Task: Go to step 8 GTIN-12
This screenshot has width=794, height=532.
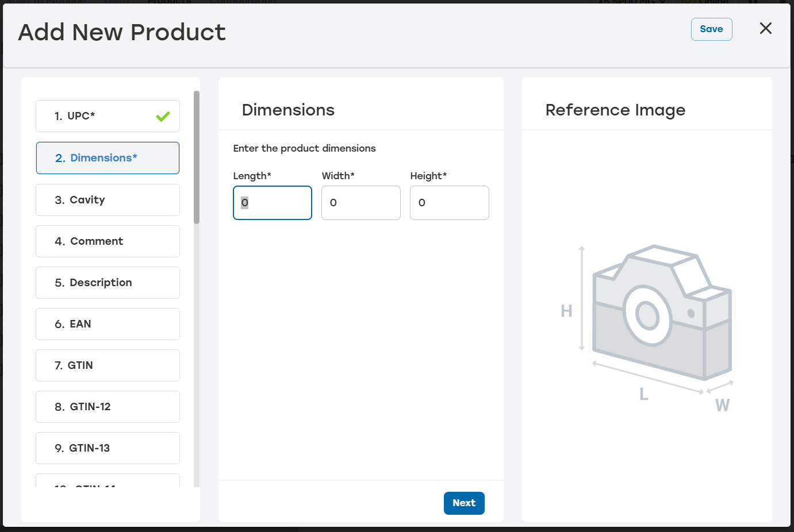Action: [108, 407]
